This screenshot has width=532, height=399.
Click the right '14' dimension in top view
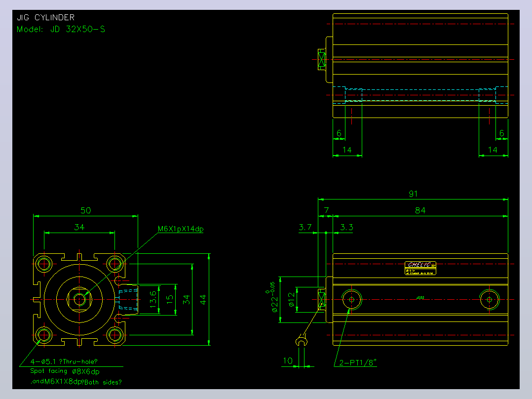point(493,150)
